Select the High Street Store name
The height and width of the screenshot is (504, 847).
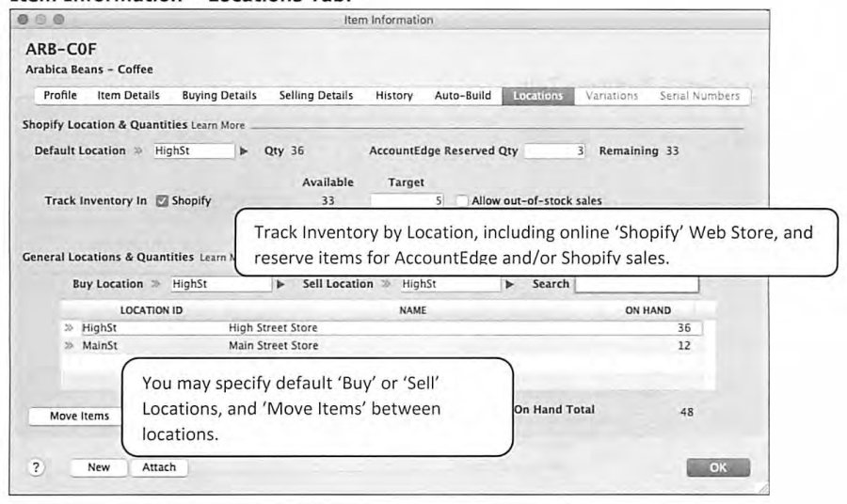273,327
